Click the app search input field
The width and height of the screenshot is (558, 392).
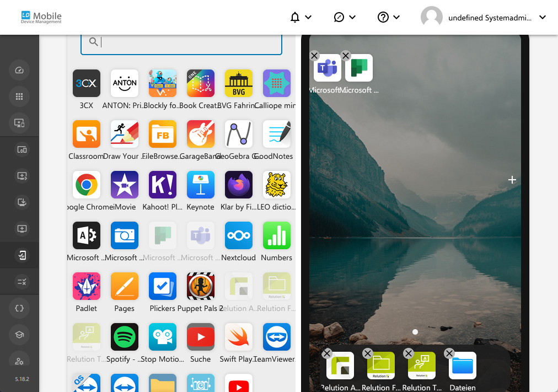point(181,42)
